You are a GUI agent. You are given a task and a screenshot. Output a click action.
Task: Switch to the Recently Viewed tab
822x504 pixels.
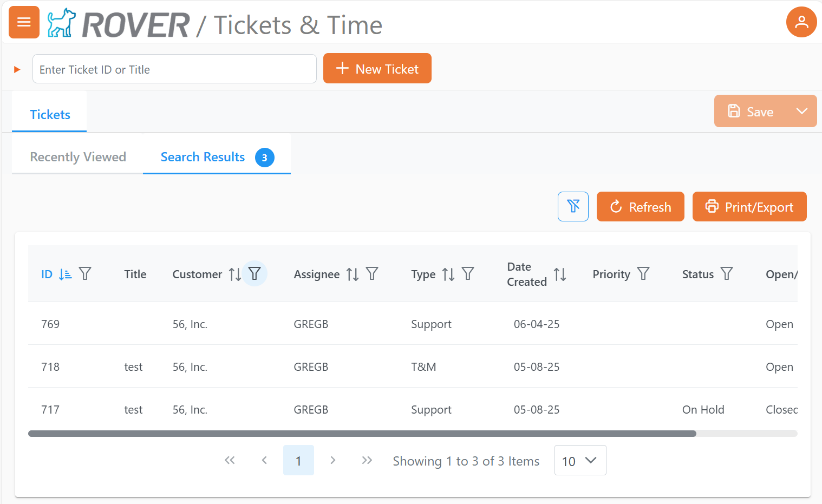click(77, 157)
